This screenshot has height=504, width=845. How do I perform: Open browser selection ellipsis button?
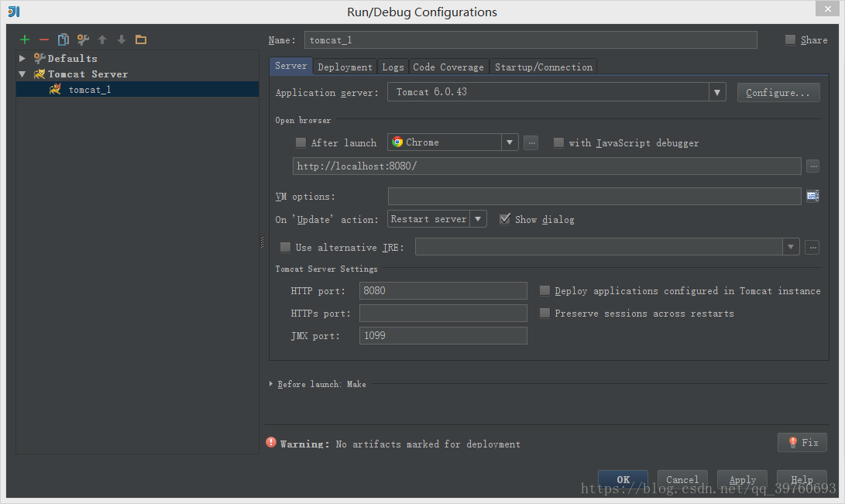531,142
